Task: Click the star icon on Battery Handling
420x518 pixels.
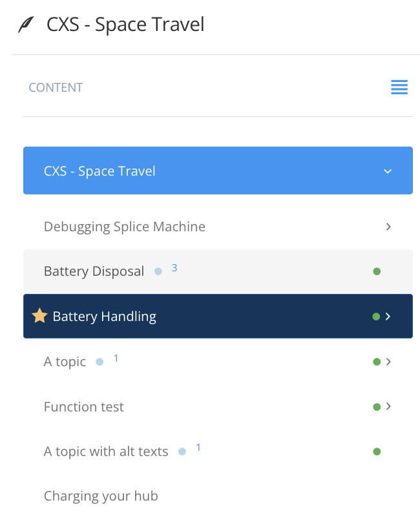Action: point(39,316)
